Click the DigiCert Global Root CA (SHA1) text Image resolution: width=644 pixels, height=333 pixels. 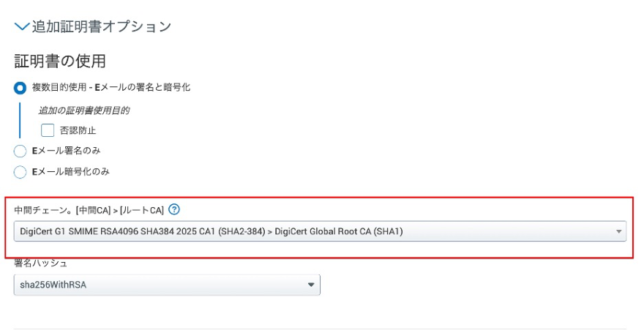point(339,231)
